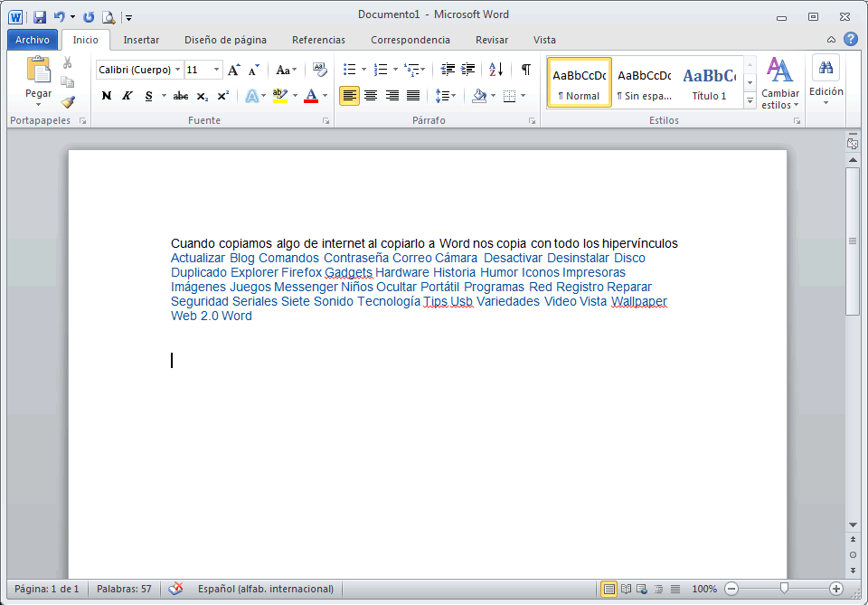Screen dimensions: 868x605
Task: Click the Palabras: 57 word count
Action: pos(124,589)
